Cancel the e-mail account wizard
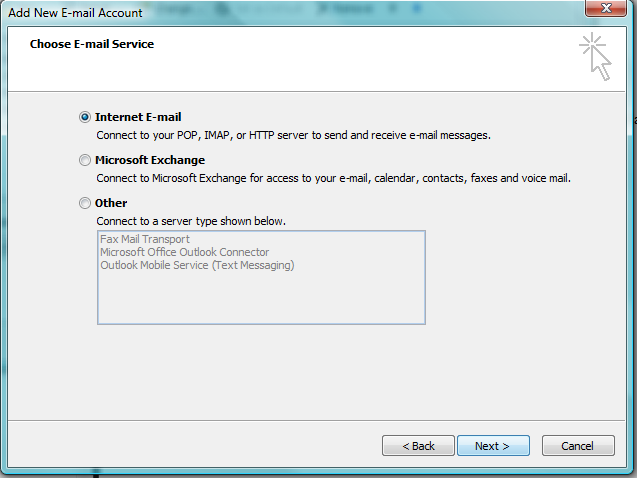 point(578,446)
